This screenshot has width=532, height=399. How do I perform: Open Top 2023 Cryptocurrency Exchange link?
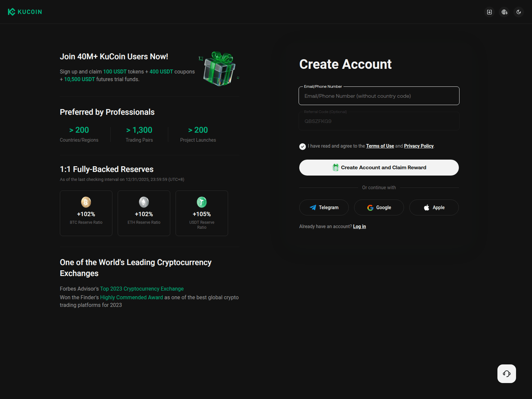(142, 289)
